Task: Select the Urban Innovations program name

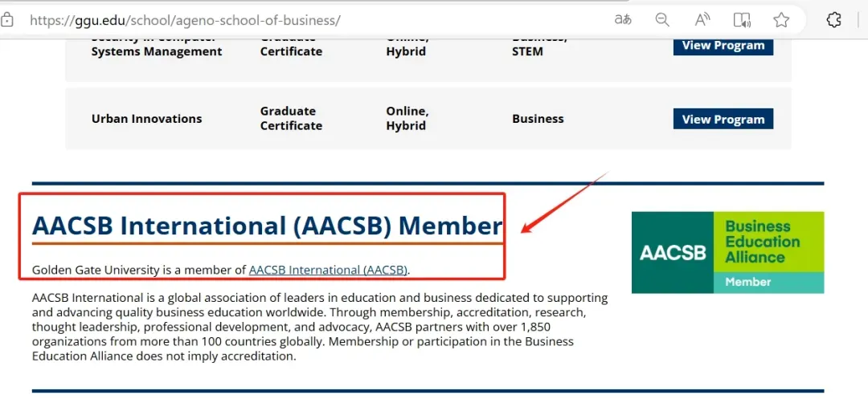Action: pyautogui.click(x=146, y=119)
